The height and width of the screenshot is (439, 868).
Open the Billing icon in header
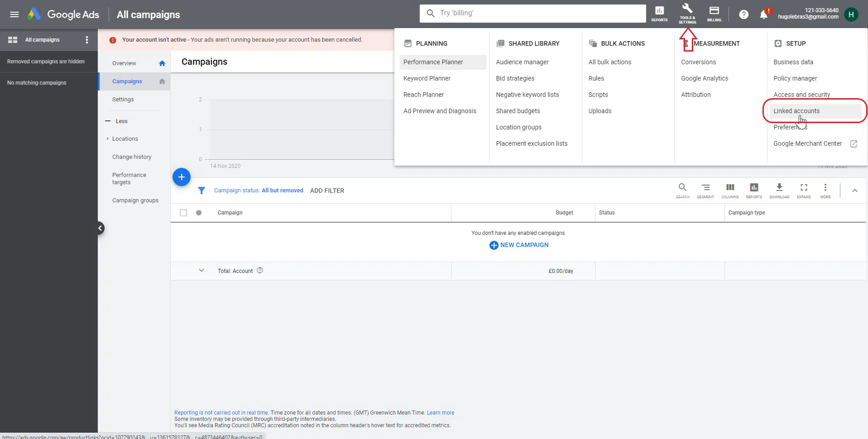pyautogui.click(x=714, y=14)
